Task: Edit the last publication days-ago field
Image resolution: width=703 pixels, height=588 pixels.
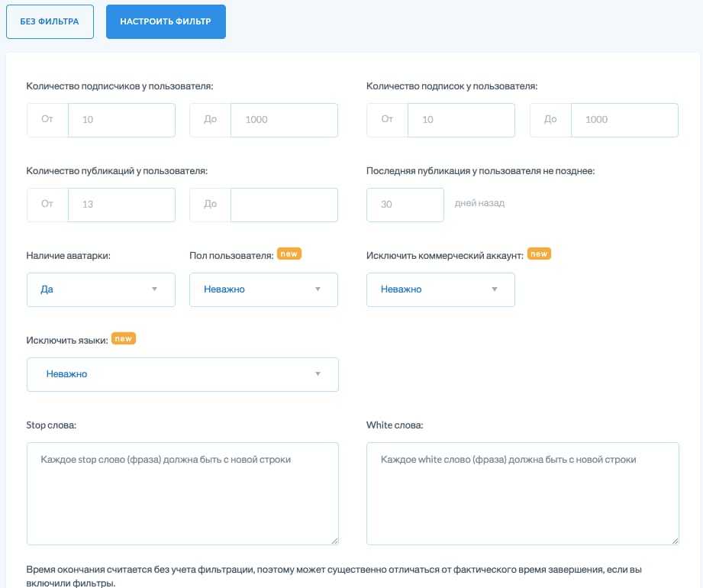Action: click(405, 205)
